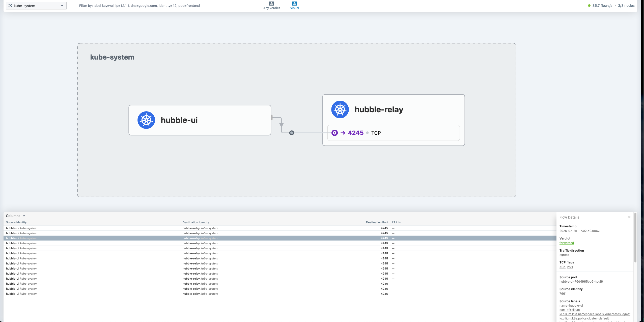Click the namespace icon in the kube-system selector
Screen dimensions: 644x322
point(10,6)
